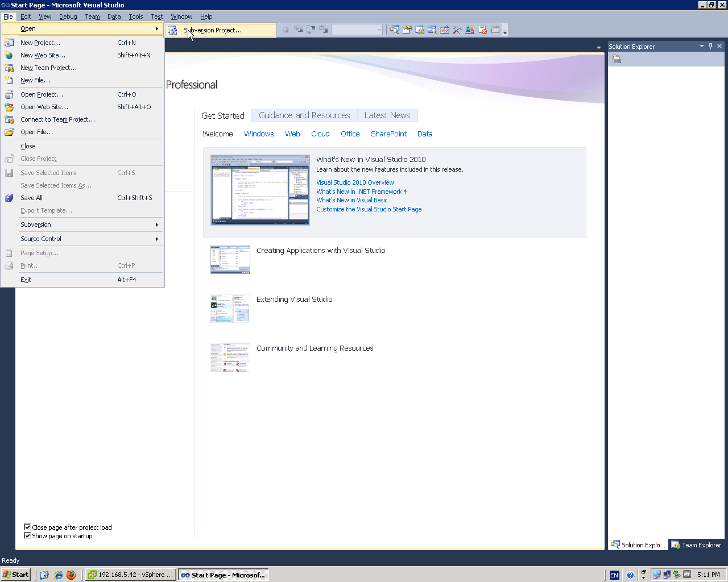The image size is (728, 582).
Task: Click the New Team Project icon
Action: click(x=9, y=68)
